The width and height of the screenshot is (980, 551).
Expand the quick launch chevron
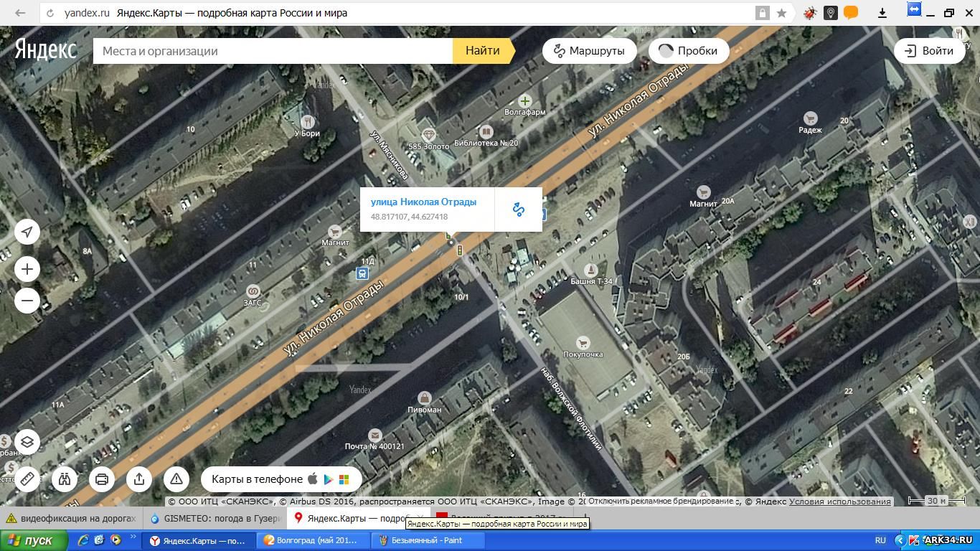133,538
